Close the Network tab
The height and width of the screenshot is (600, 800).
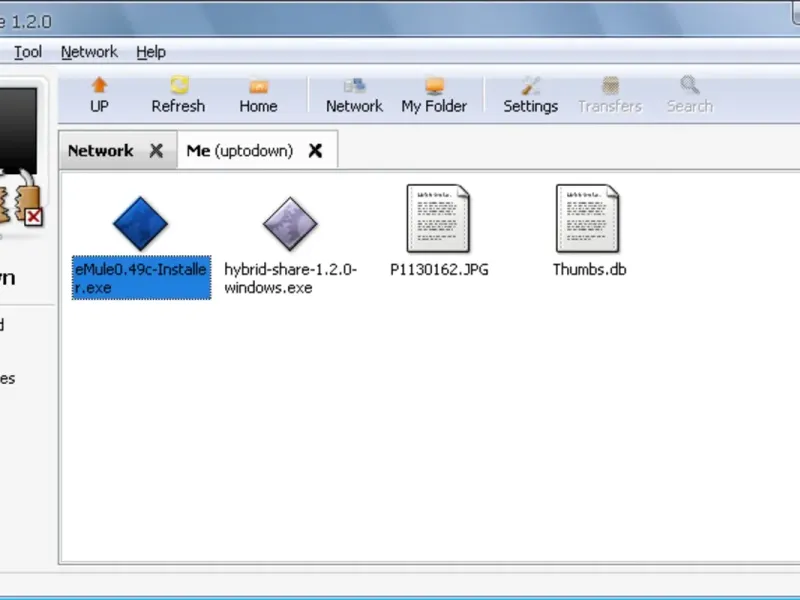tap(157, 151)
